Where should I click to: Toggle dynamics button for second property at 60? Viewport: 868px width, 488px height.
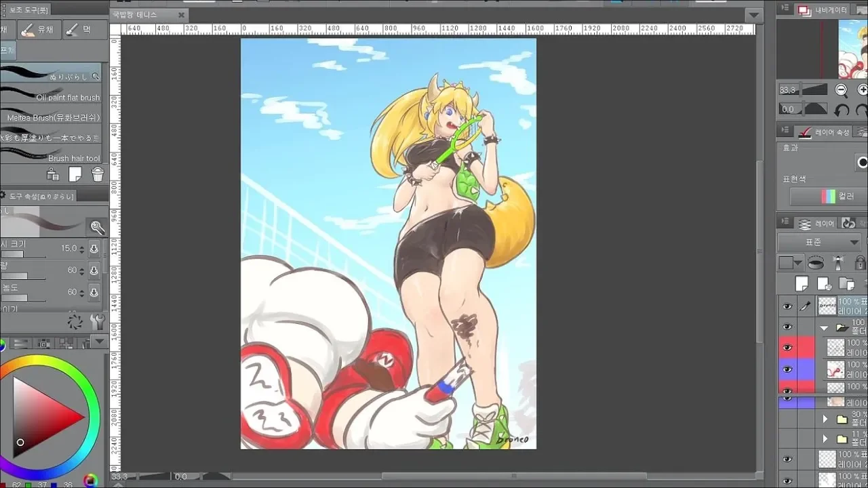pyautogui.click(x=94, y=270)
